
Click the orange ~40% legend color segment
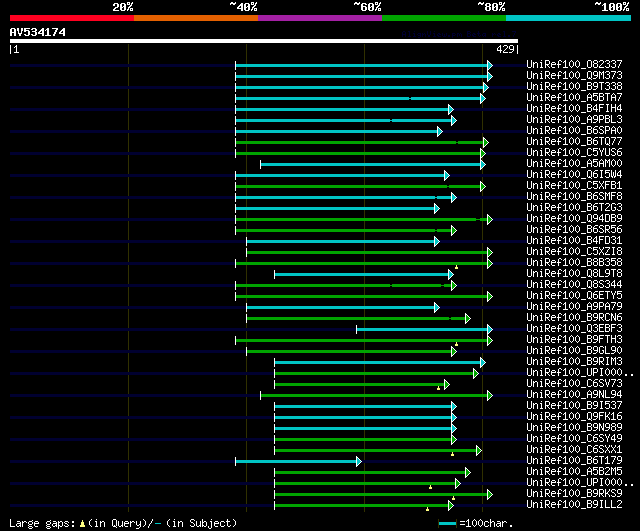pos(196,18)
